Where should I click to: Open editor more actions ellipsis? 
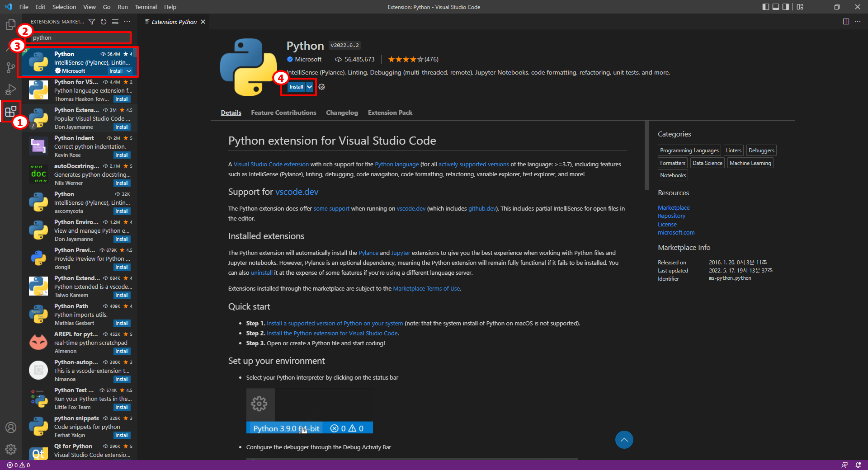tap(858, 22)
